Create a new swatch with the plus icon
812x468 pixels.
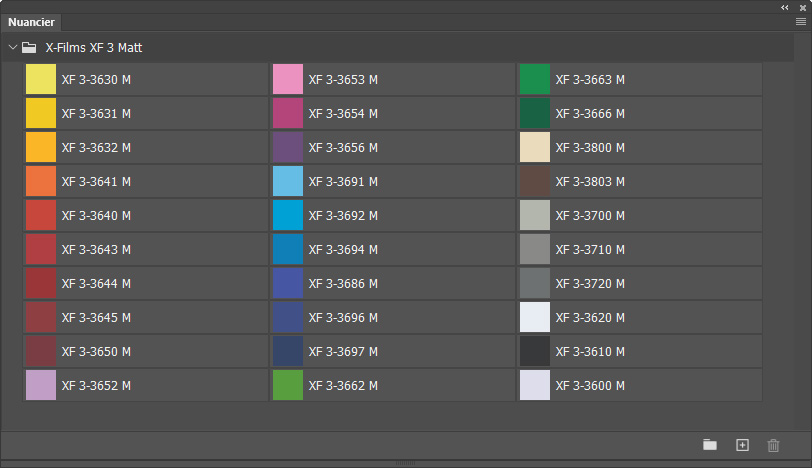pyautogui.click(x=742, y=445)
